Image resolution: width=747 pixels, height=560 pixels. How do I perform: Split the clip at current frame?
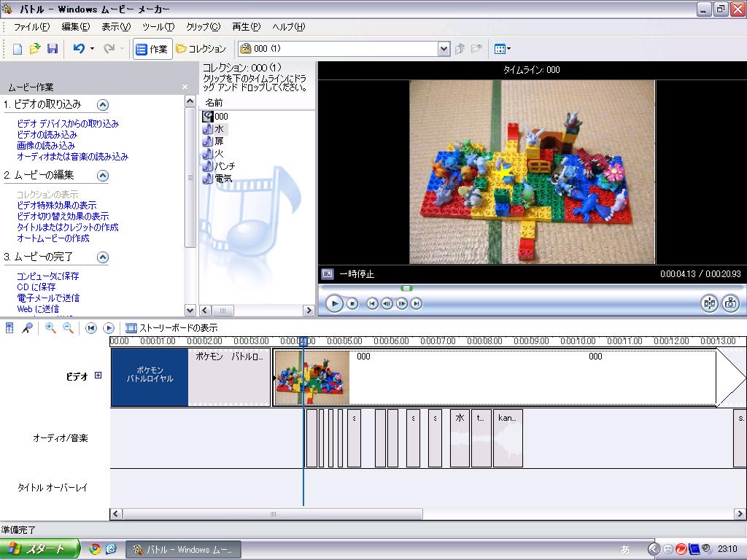[x=709, y=303]
